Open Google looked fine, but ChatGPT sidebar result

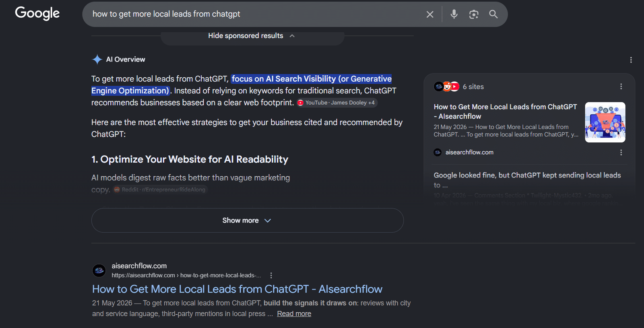(527, 180)
